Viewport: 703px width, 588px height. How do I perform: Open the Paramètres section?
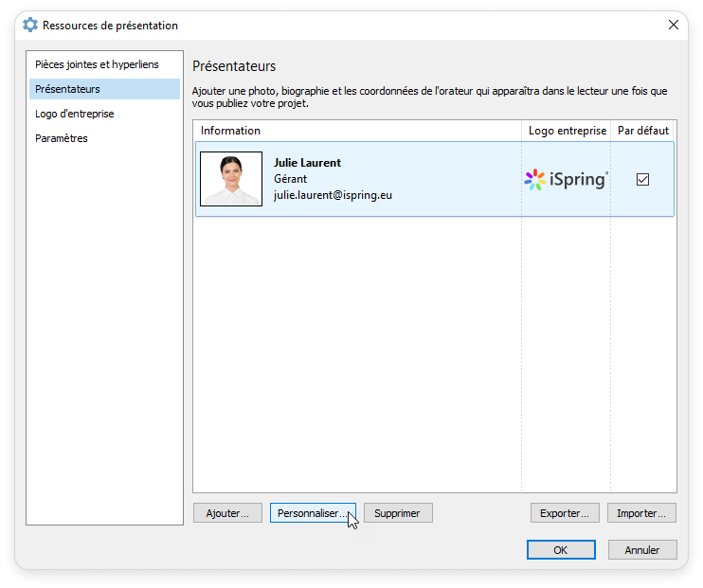tap(62, 138)
